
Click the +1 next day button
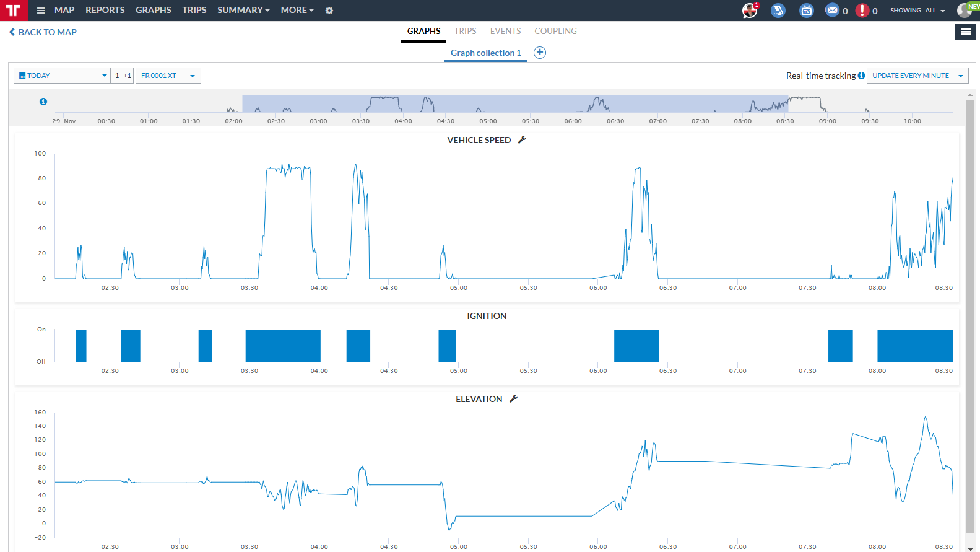[127, 76]
